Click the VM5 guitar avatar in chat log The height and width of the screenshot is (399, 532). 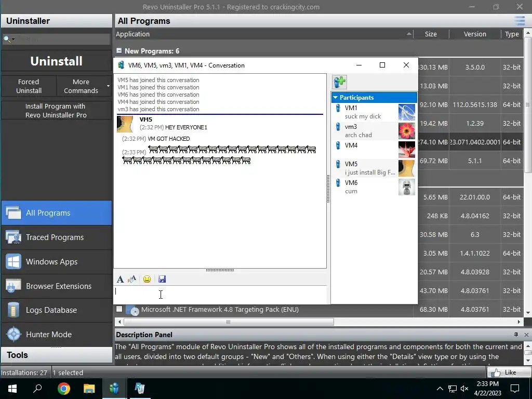click(125, 124)
